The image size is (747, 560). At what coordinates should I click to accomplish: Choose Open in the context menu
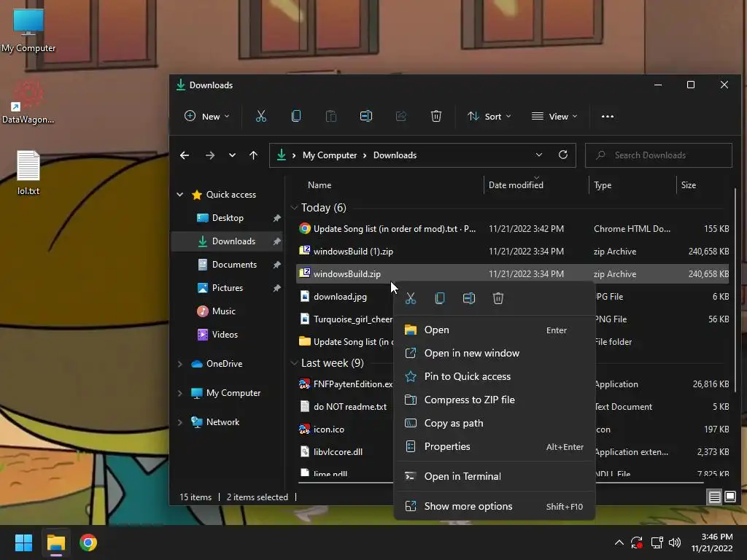point(495,330)
